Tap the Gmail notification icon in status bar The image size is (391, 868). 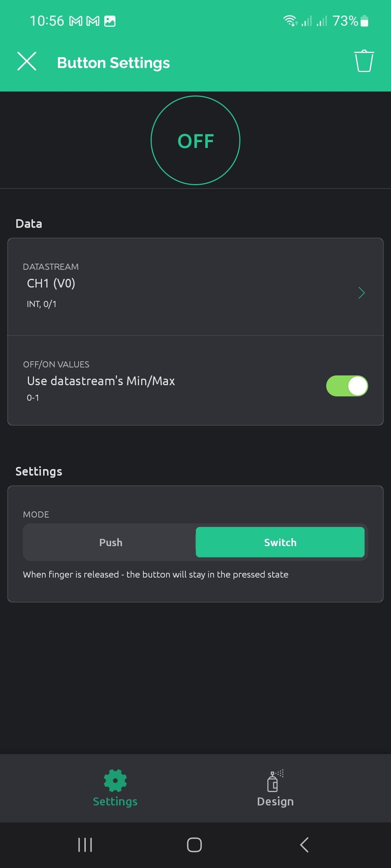(x=76, y=21)
